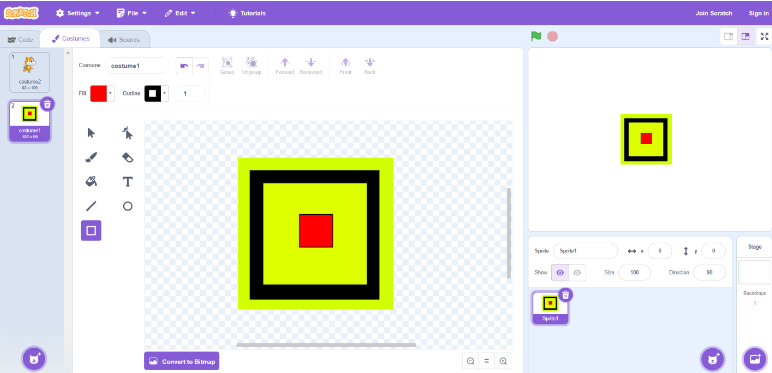This screenshot has width=772, height=373.
Task: Select the Rectangle tool
Action: click(91, 230)
